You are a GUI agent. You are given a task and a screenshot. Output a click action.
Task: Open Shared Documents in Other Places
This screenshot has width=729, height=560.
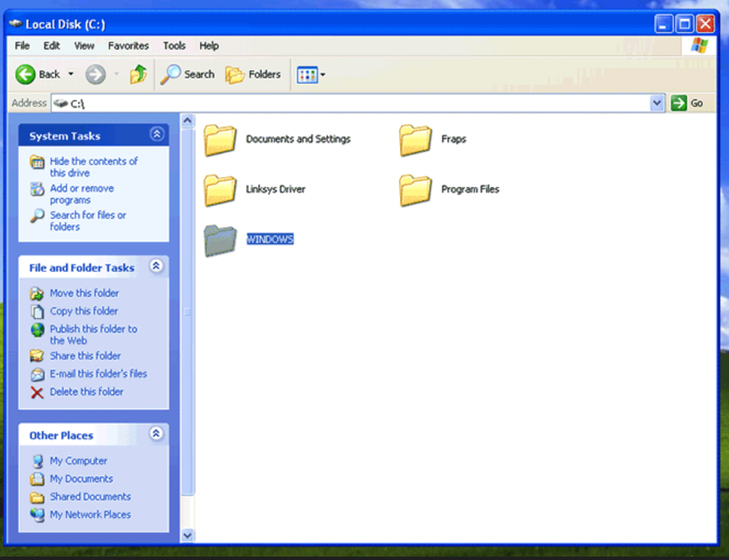pos(90,497)
